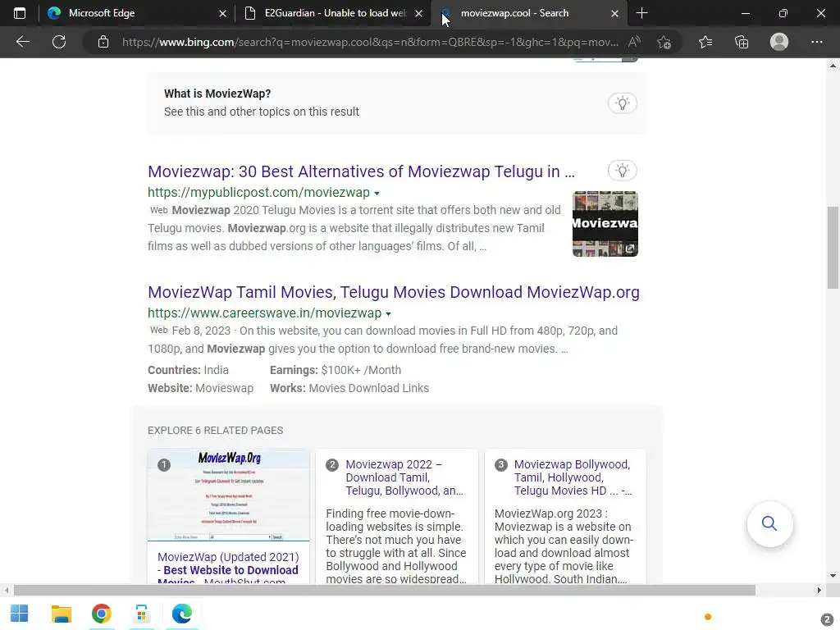Image resolution: width=840 pixels, height=630 pixels.
Task: Switch to E2Guardian unable to load tab
Action: pos(333,13)
